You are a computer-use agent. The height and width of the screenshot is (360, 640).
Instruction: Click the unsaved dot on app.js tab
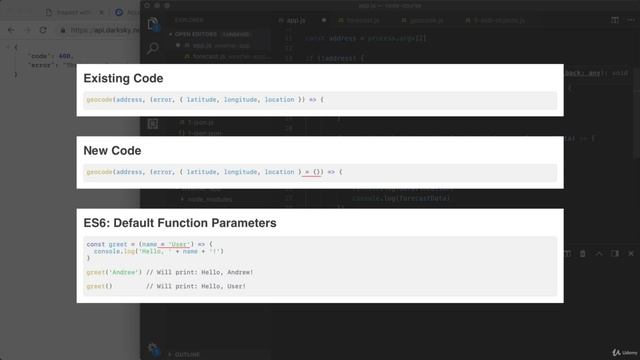[324, 20]
